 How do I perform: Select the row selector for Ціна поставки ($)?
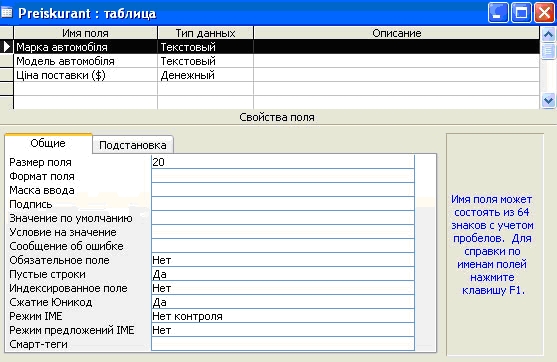point(6,75)
